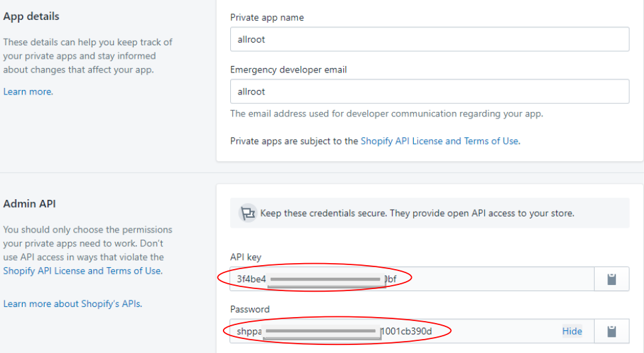This screenshot has width=644, height=353.
Task: Click the 'Password' label
Action: click(249, 310)
